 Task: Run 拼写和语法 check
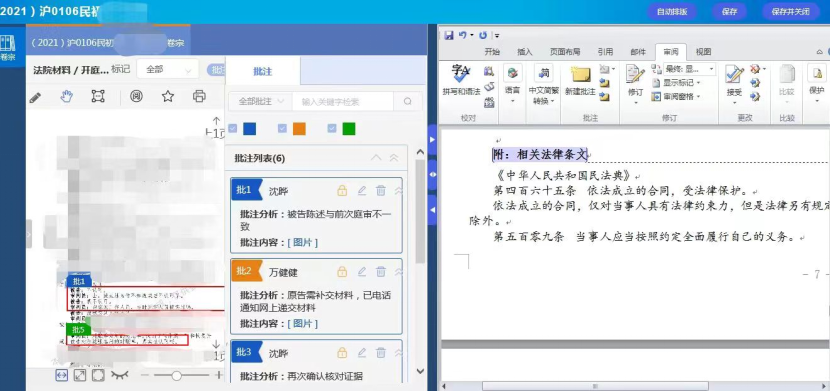[x=461, y=80]
